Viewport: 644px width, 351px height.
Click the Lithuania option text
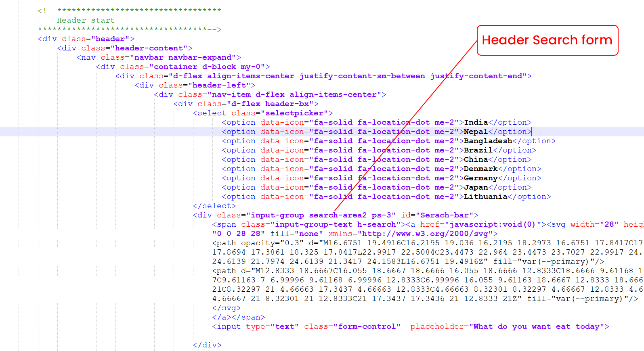(485, 196)
